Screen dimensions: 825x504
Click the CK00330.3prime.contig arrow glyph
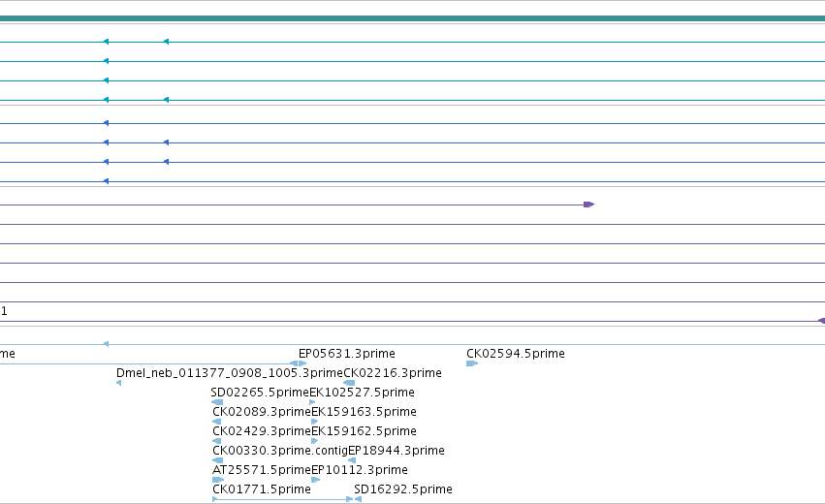[x=217, y=460]
